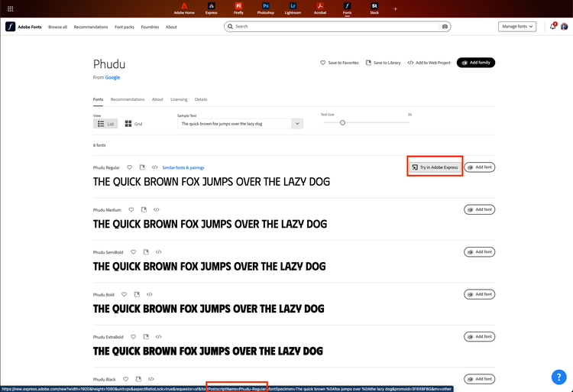This screenshot has height=392, width=573.
Task: Go to Browse all in navigation
Action: coord(58,27)
